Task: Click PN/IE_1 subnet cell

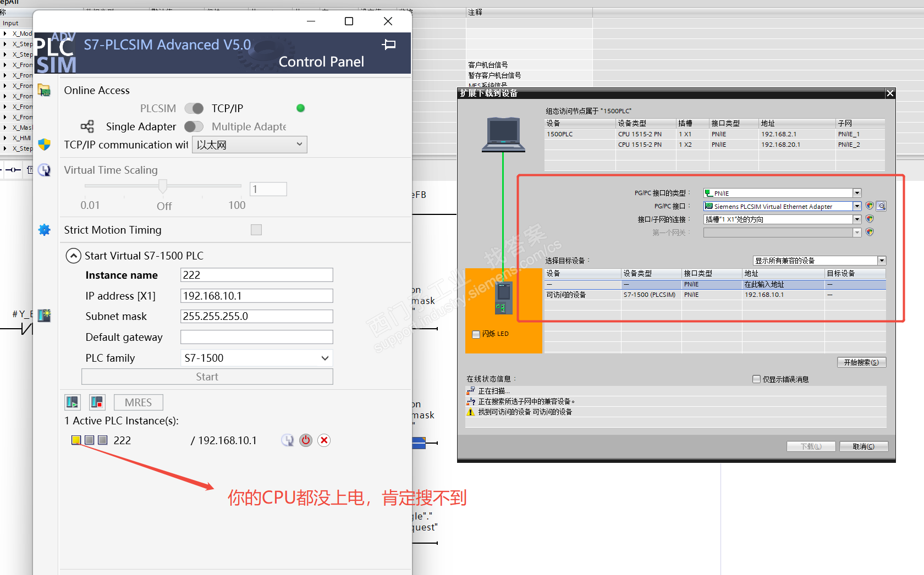Action: click(860, 134)
